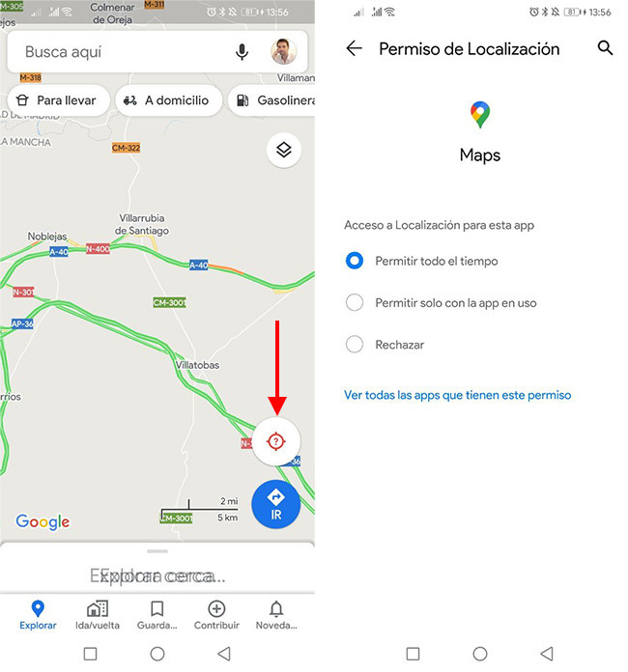Open the Novedades bell tab

click(x=276, y=615)
